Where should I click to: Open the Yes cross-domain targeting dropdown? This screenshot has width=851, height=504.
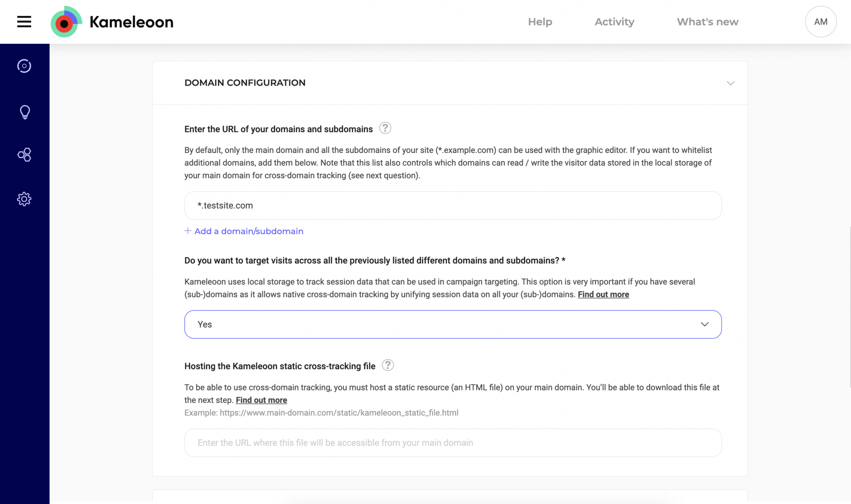[453, 324]
